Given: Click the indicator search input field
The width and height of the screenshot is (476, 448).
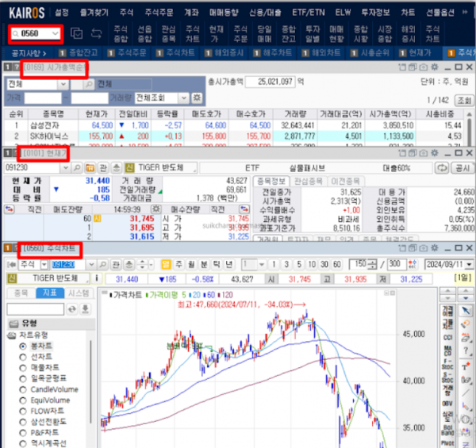Looking at the screenshot, I should click(35, 309).
